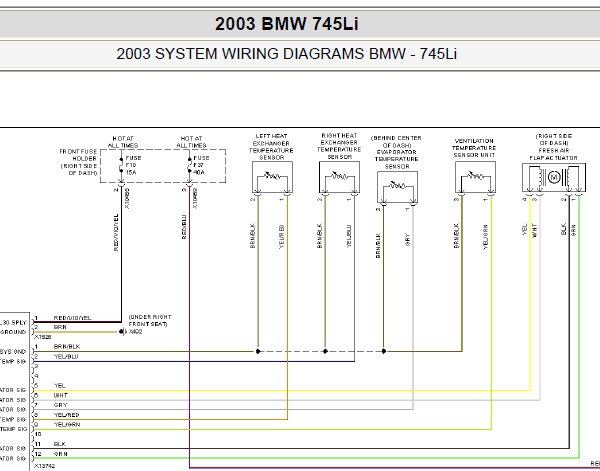
Task: Click the vertical "BLK" label under fresh air actuator
Action: pyautogui.click(x=564, y=230)
